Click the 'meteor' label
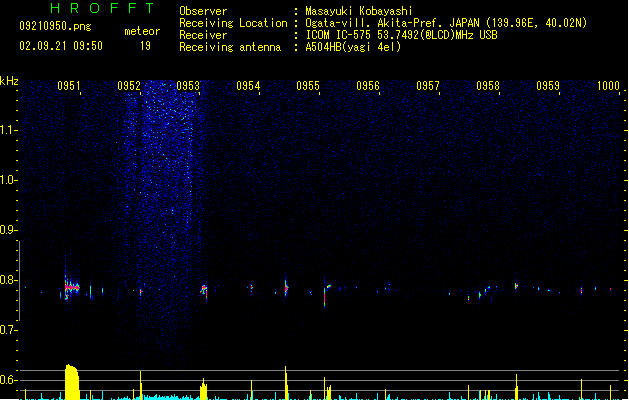This screenshot has width=629, height=400. point(142,31)
